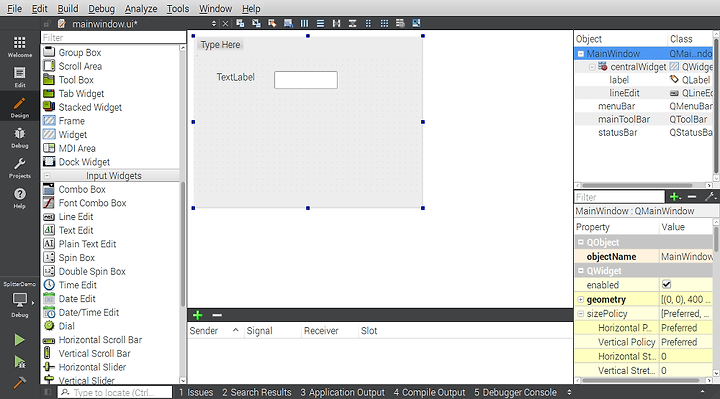Collapse the QWidget property group
Screen dimensions: 720x399
(x=581, y=270)
